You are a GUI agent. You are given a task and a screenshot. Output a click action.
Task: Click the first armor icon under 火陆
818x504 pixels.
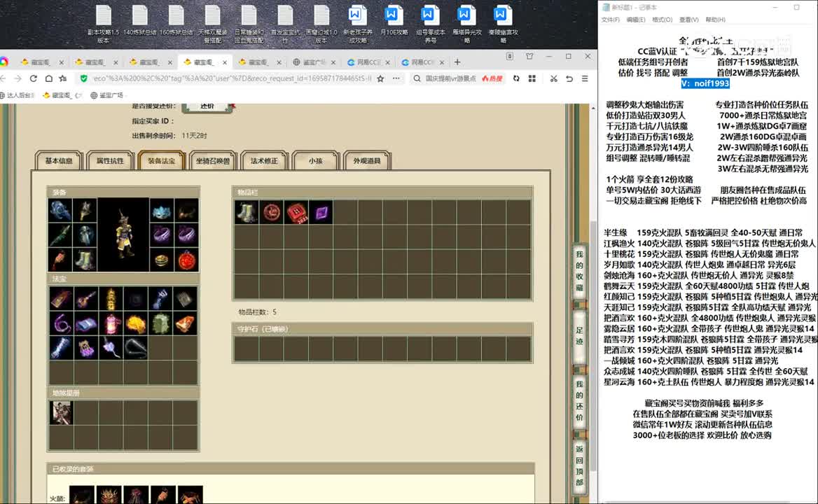[x=82, y=495]
